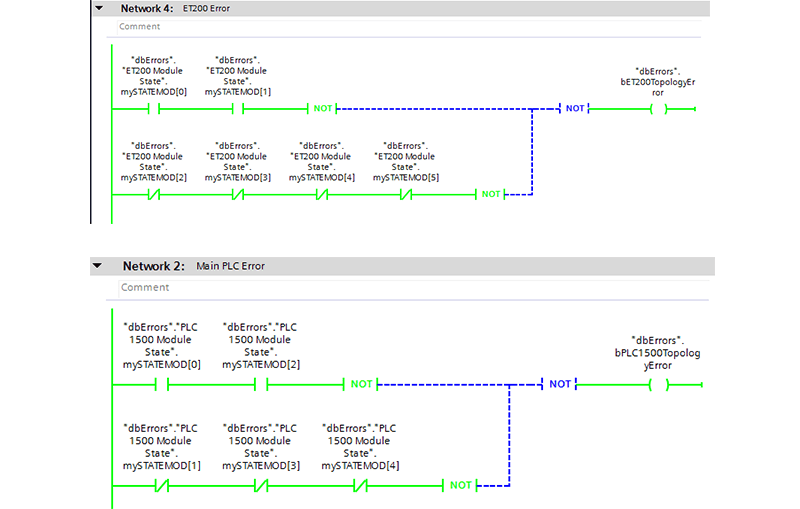Viewport: 800px width, 509px height.
Task: Collapse Network 4 with its triangle arrow
Action: click(99, 8)
